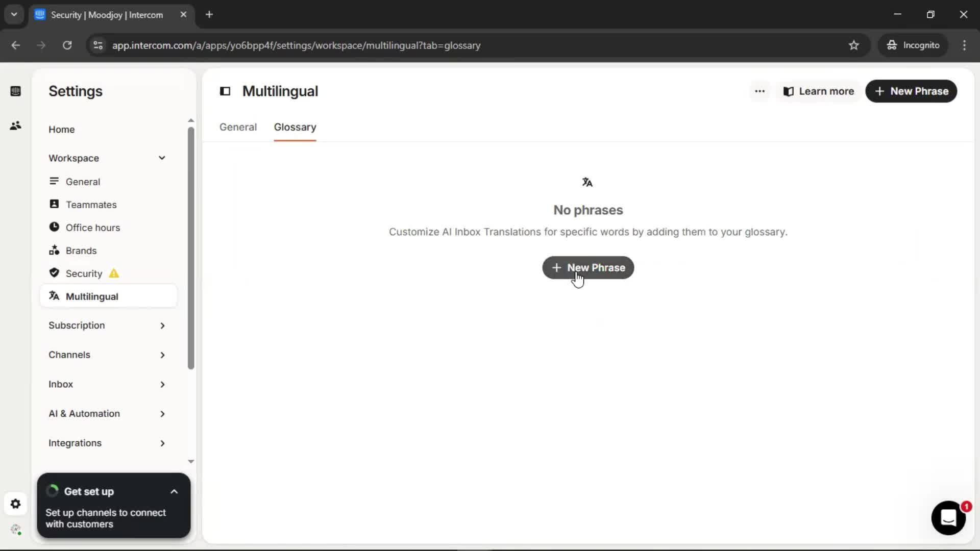The height and width of the screenshot is (551, 980).
Task: Switch to the General tab
Action: click(x=238, y=127)
